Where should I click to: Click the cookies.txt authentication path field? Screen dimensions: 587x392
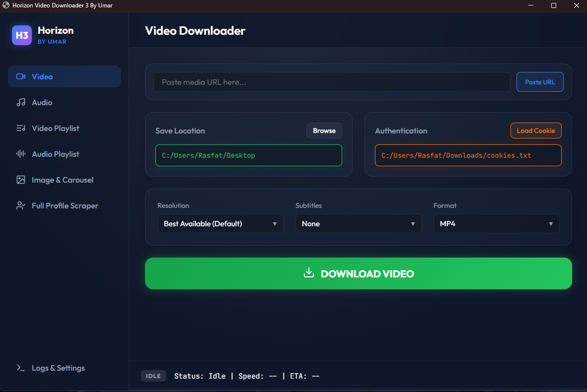pos(468,155)
